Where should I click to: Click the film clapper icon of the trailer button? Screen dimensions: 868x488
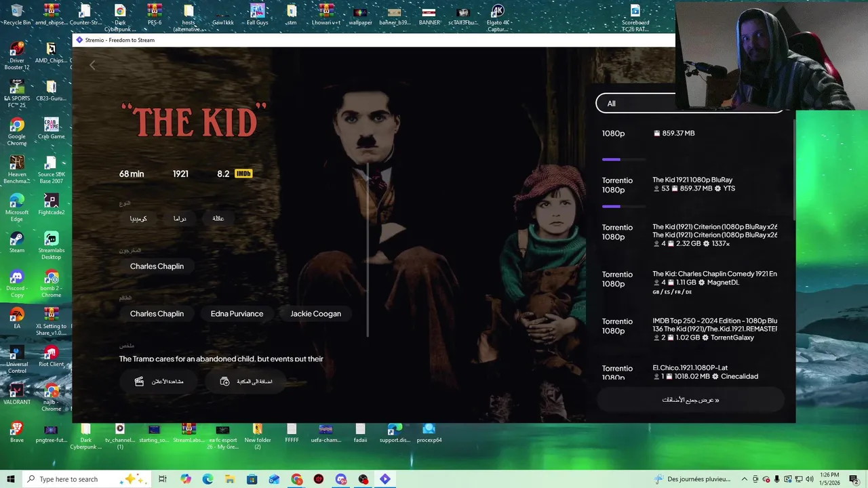click(x=139, y=382)
